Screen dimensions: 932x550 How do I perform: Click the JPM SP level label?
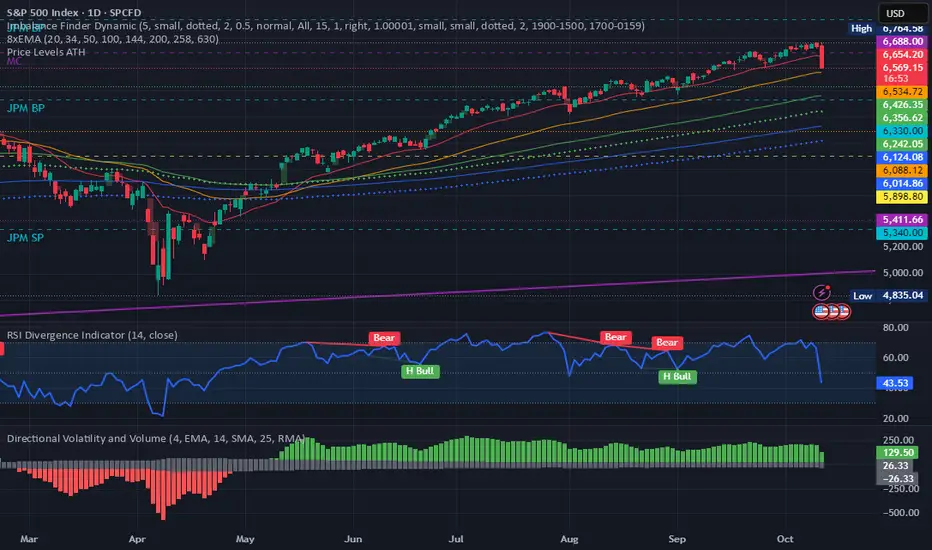coord(25,238)
